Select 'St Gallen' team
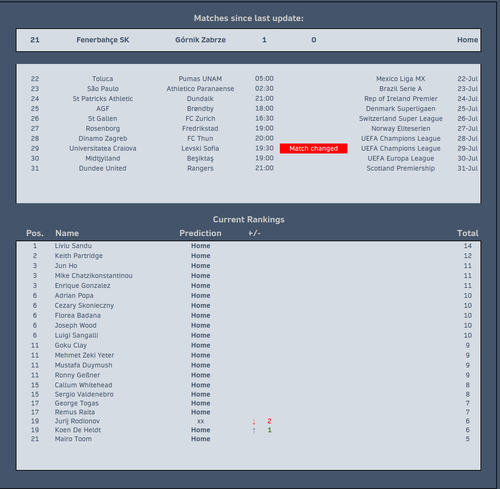 pyautogui.click(x=103, y=119)
